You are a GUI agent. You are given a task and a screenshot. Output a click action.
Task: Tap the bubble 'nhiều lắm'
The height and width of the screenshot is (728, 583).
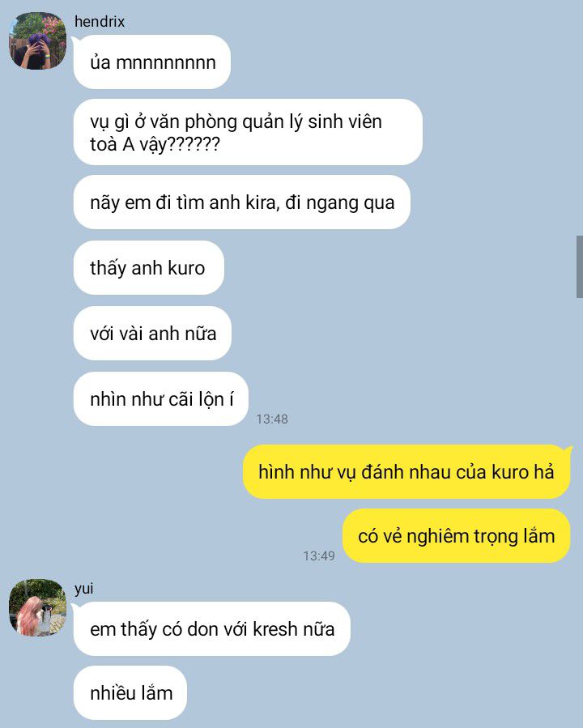click(x=130, y=692)
